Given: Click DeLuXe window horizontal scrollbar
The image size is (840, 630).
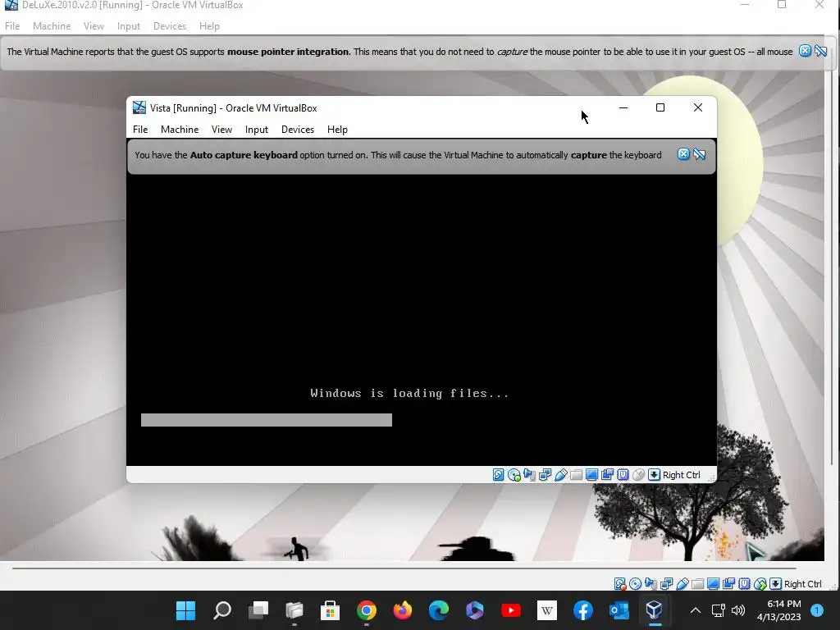Looking at the screenshot, I should pos(404,568).
